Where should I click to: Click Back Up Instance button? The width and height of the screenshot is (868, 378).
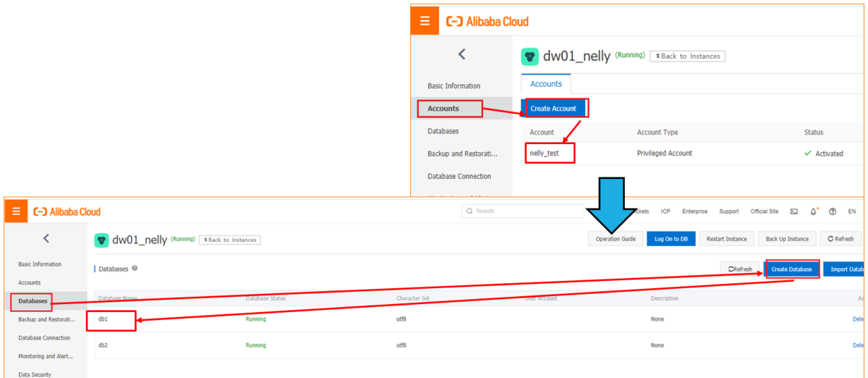pyautogui.click(x=787, y=239)
